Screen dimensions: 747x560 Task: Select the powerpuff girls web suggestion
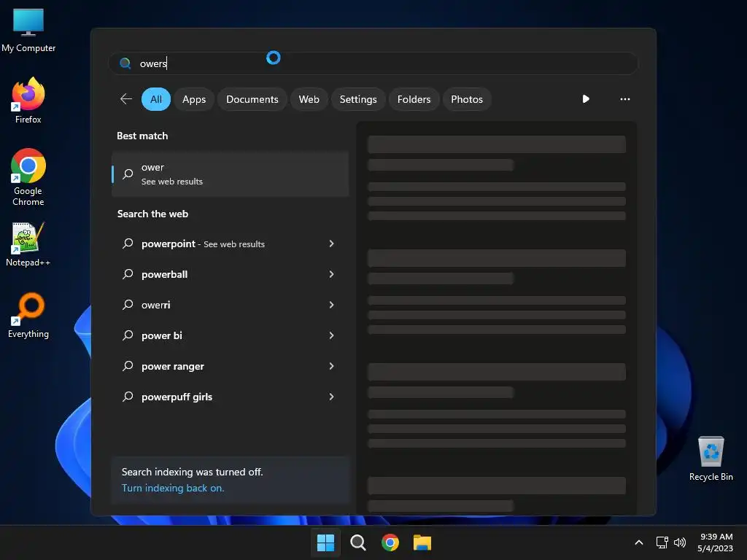[x=230, y=397]
